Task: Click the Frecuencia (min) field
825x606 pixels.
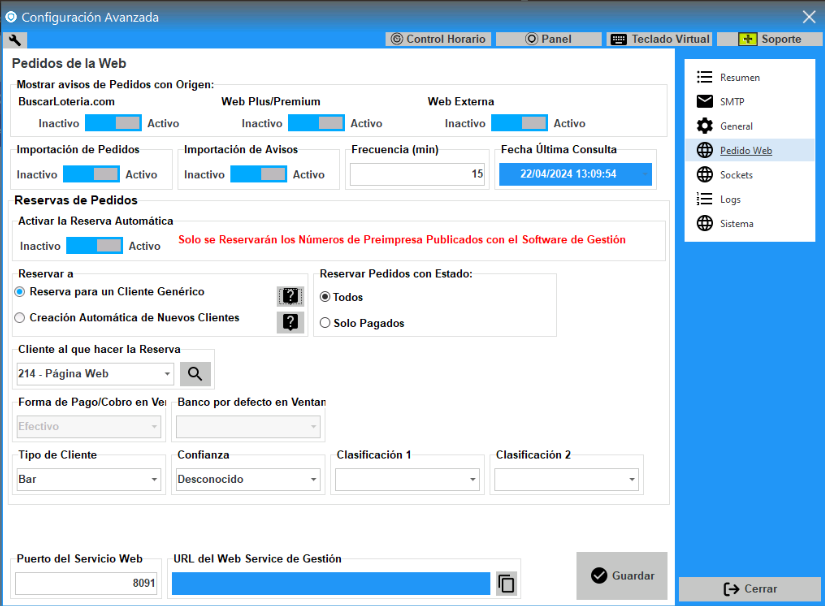Action: point(418,174)
